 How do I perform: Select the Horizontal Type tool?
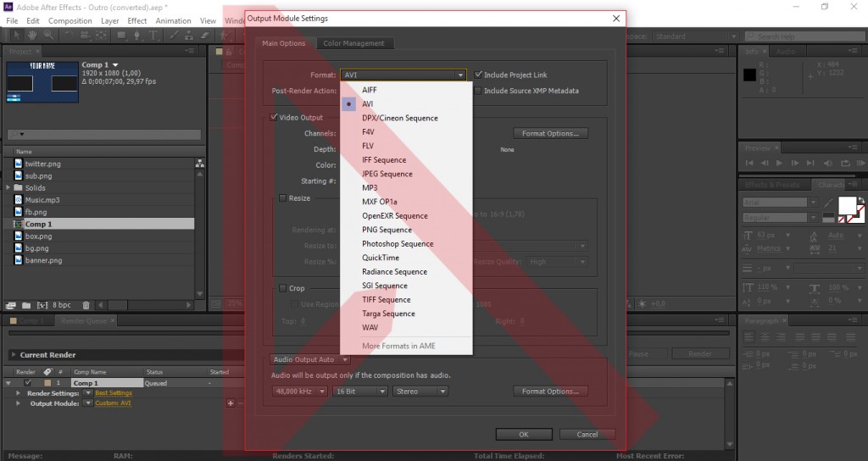153,36
